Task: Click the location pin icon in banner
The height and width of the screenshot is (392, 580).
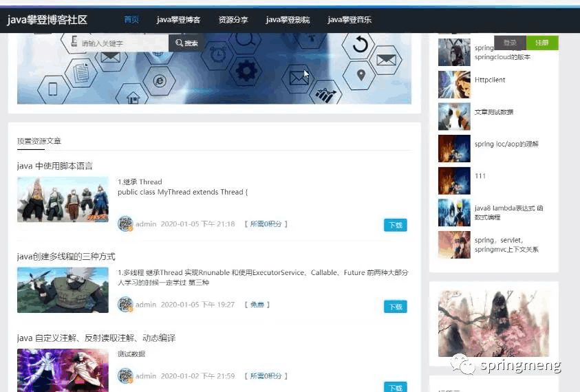Action: pyautogui.click(x=361, y=75)
